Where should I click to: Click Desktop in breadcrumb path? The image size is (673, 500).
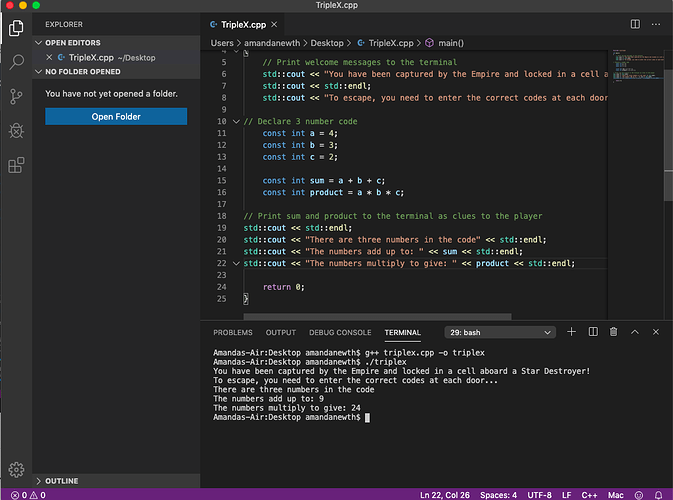[x=327, y=43]
